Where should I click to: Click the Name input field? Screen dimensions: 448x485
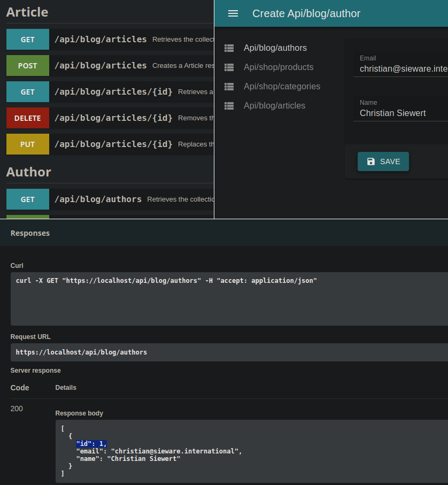[x=400, y=109]
